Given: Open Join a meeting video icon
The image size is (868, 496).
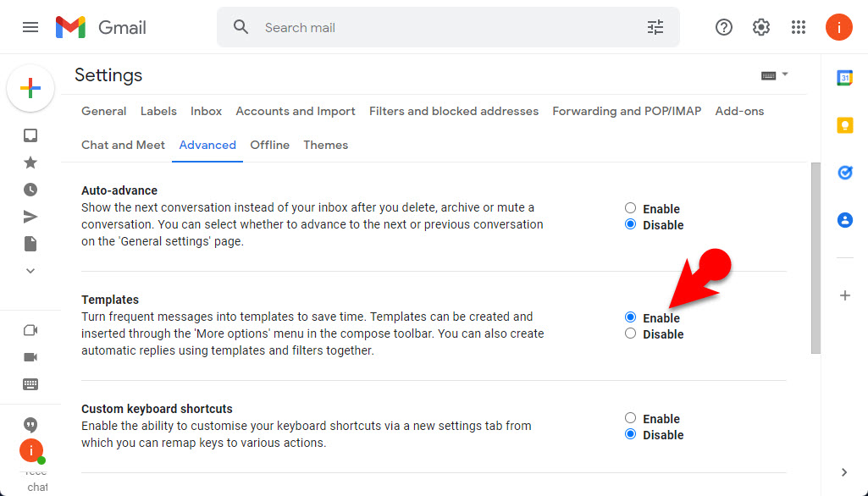Looking at the screenshot, I should pos(30,357).
